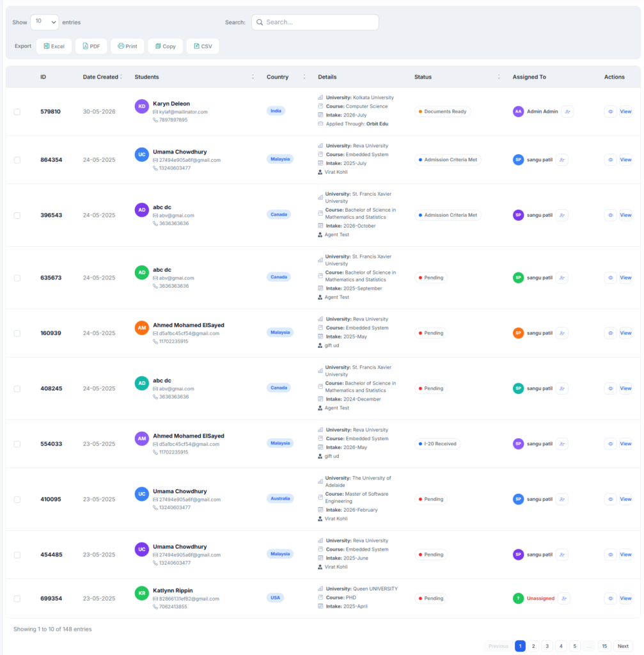Copy table data to clipboard
Screen dimensions: 644x655
[166, 46]
